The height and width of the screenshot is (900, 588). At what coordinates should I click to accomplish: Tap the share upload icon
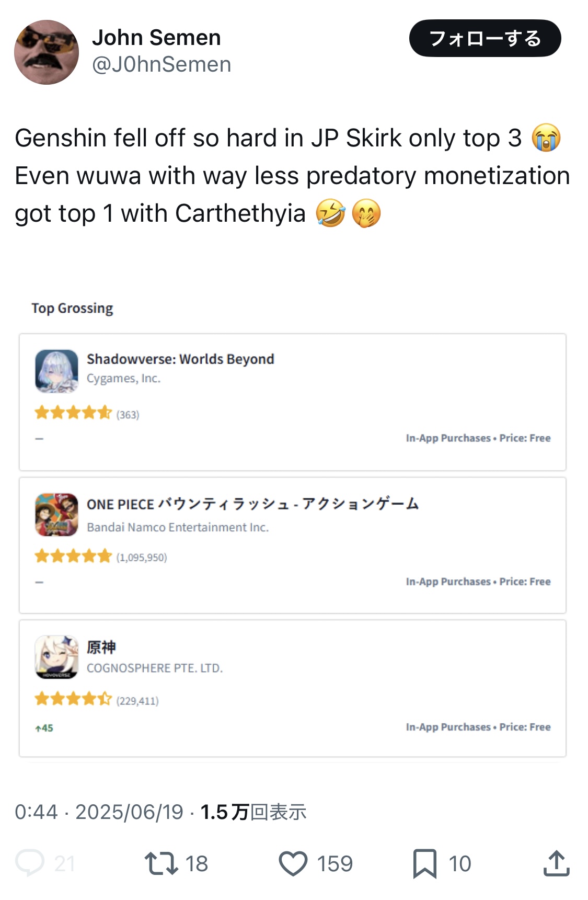[x=556, y=863]
